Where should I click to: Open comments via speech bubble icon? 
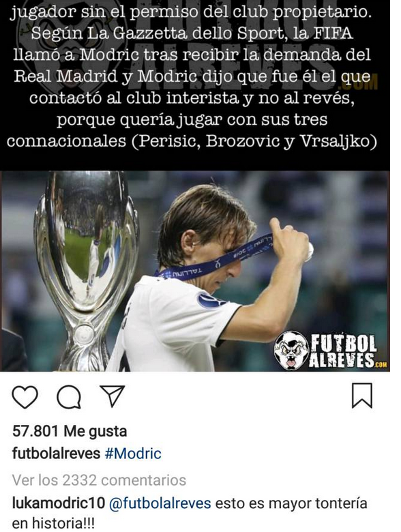click(x=69, y=397)
